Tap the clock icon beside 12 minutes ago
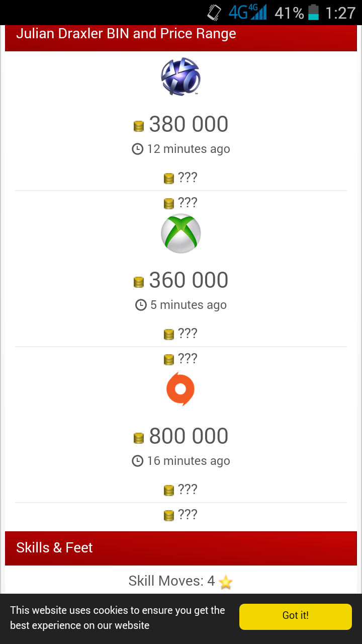 [137, 149]
